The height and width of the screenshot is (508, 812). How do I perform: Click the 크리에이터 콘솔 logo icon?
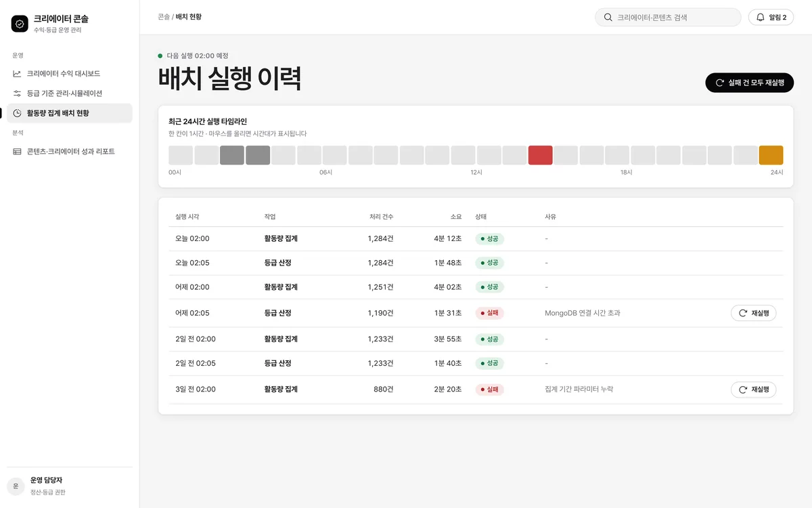point(20,24)
